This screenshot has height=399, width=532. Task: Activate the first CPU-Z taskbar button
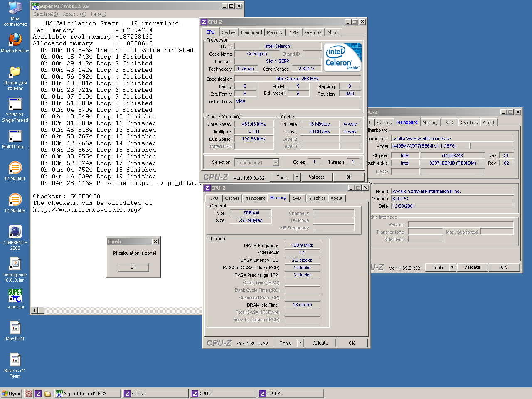[x=155, y=394]
